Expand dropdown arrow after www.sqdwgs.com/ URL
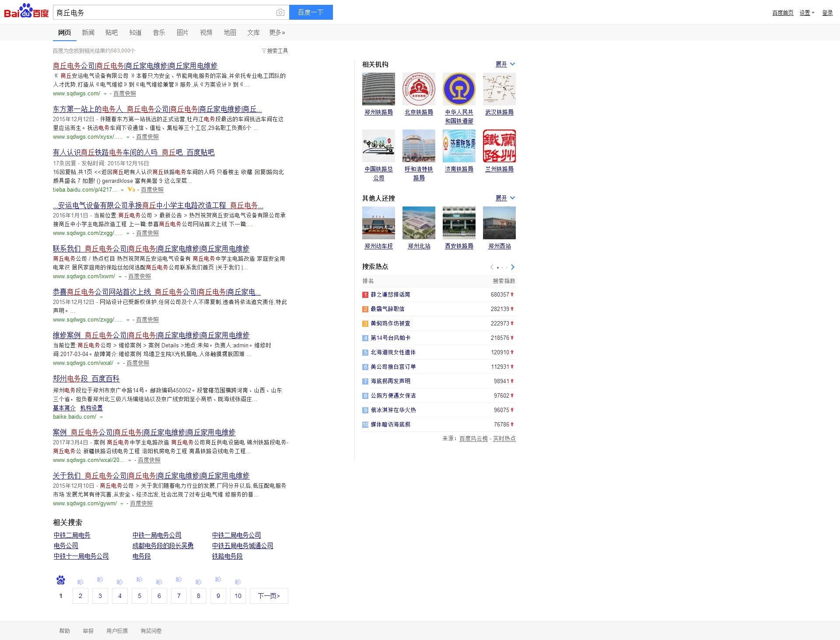The image size is (840, 640). pos(105,94)
